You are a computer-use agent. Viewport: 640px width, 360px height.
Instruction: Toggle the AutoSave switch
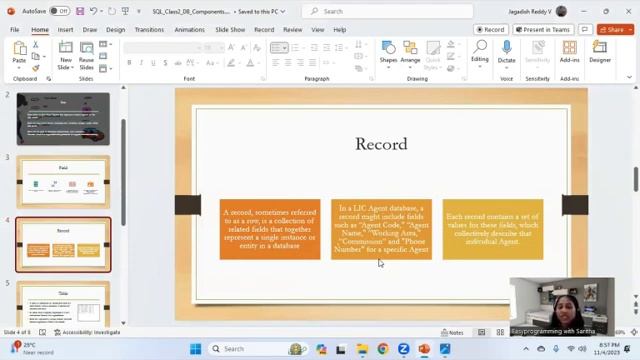coord(59,11)
